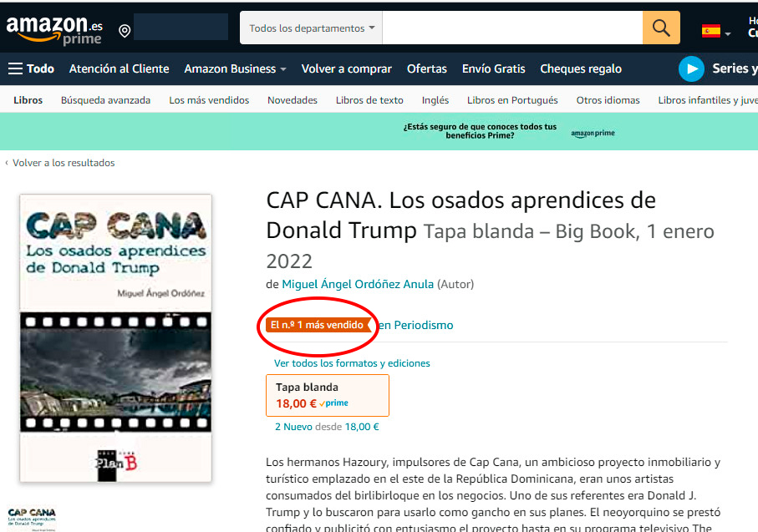The height and width of the screenshot is (532, 758).
Task: Open Otros idiomas tab
Action: [x=608, y=100]
